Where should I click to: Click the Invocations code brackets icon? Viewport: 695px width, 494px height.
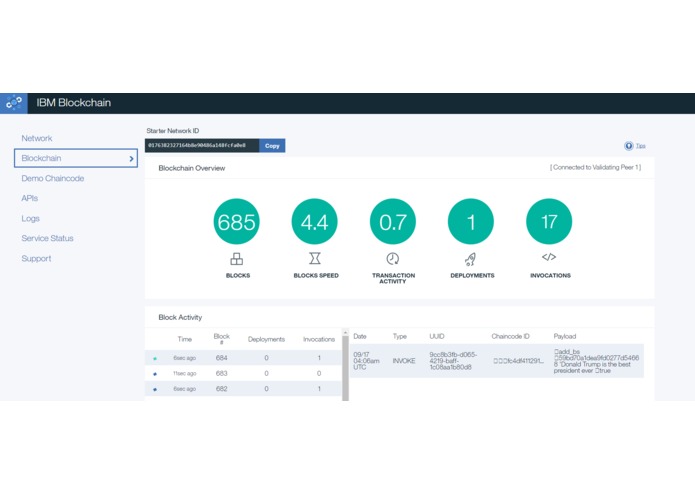pos(549,257)
